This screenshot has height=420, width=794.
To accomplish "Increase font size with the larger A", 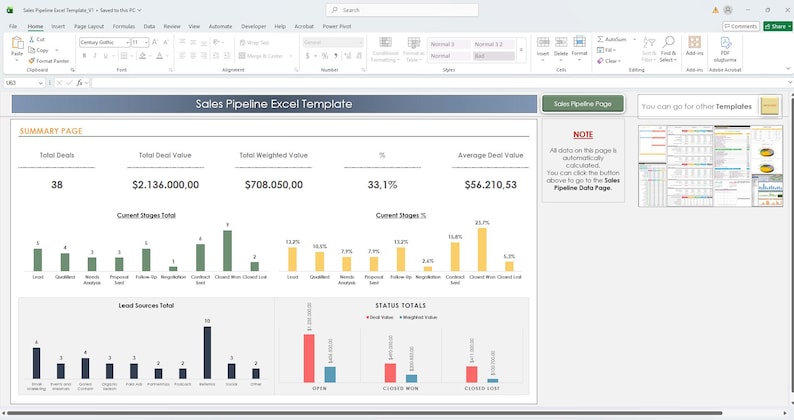I will point(155,43).
